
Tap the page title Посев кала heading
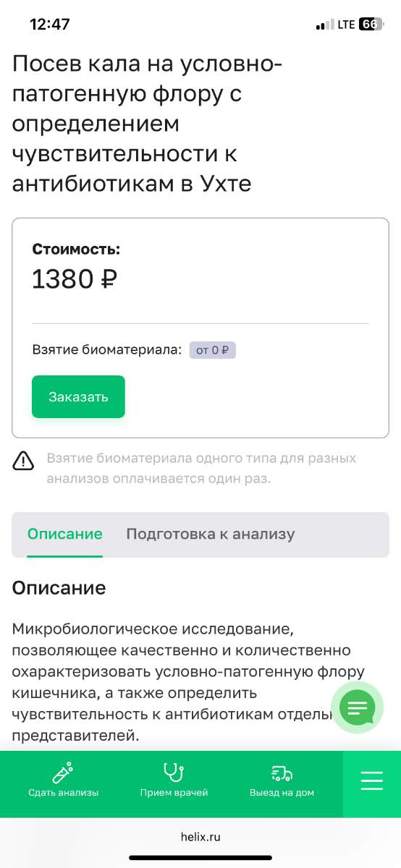(x=147, y=124)
